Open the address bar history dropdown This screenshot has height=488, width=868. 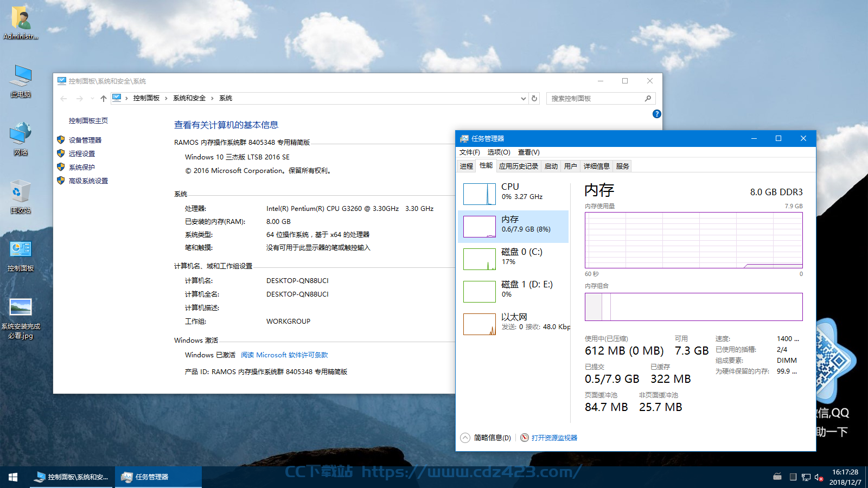point(524,99)
